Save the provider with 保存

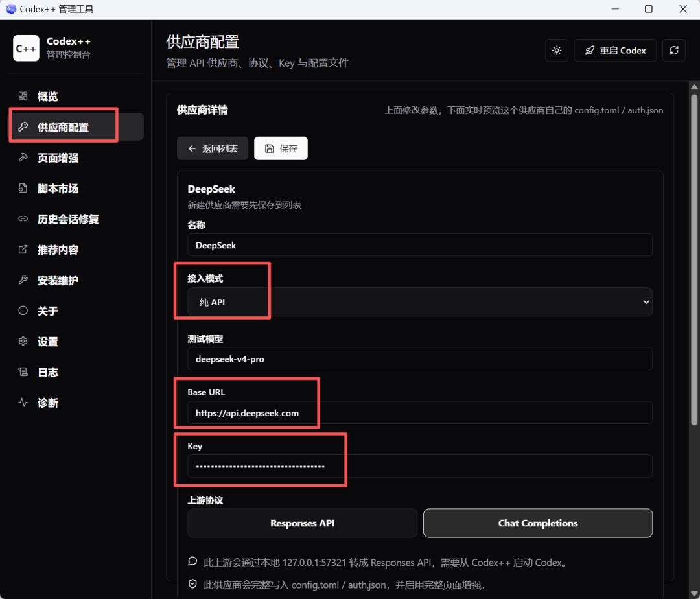[281, 148]
